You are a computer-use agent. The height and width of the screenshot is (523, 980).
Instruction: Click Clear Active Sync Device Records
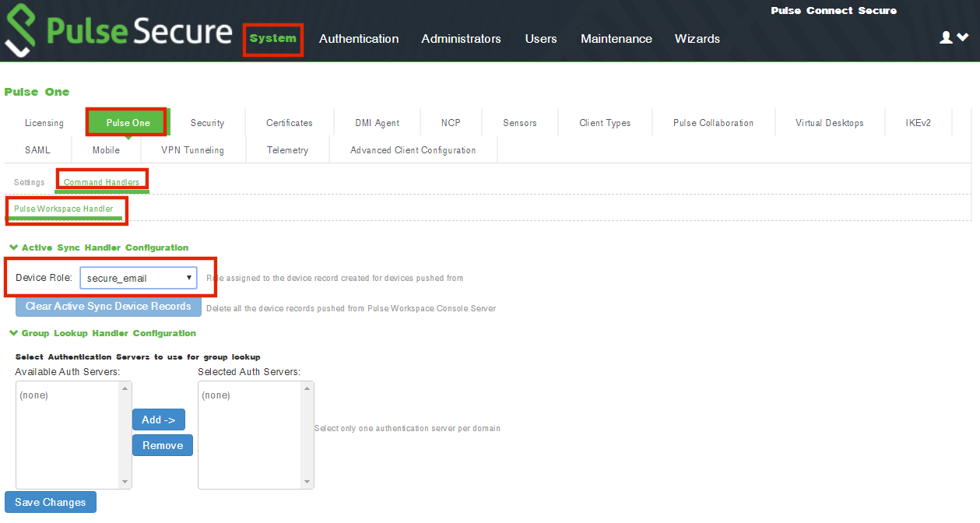108,307
